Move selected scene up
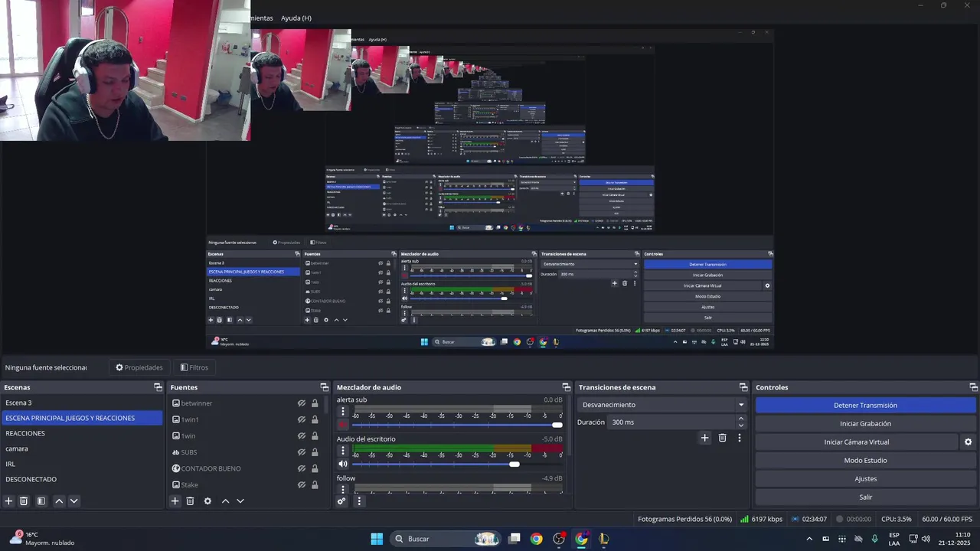This screenshot has height=551, width=980. point(59,501)
